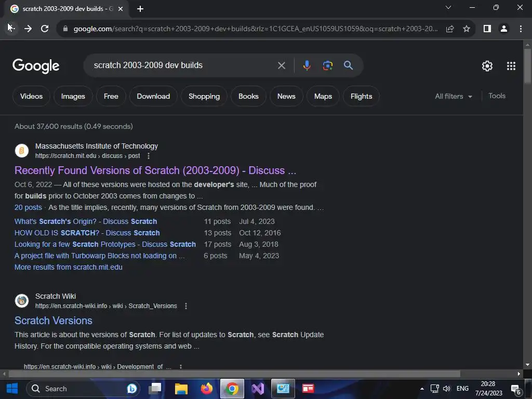Click the share page icon in address bar
Image resolution: width=532 pixels, height=399 pixels.
pos(450,29)
